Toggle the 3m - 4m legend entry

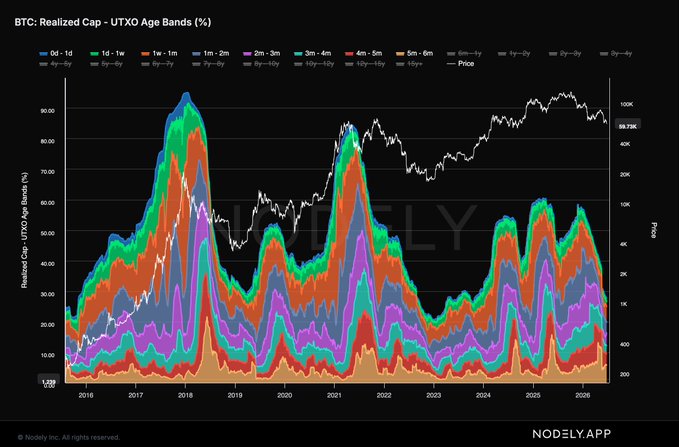312,53
